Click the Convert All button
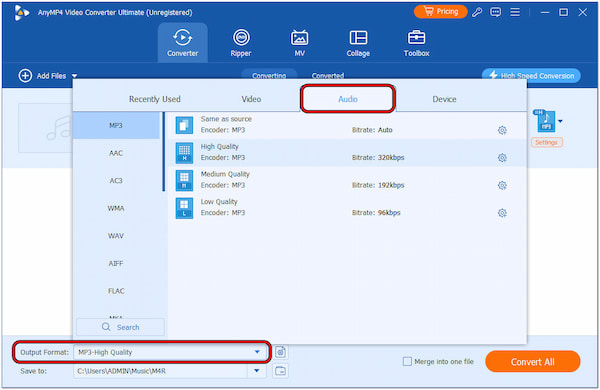Screen dimensions: 600x390 (x=533, y=362)
